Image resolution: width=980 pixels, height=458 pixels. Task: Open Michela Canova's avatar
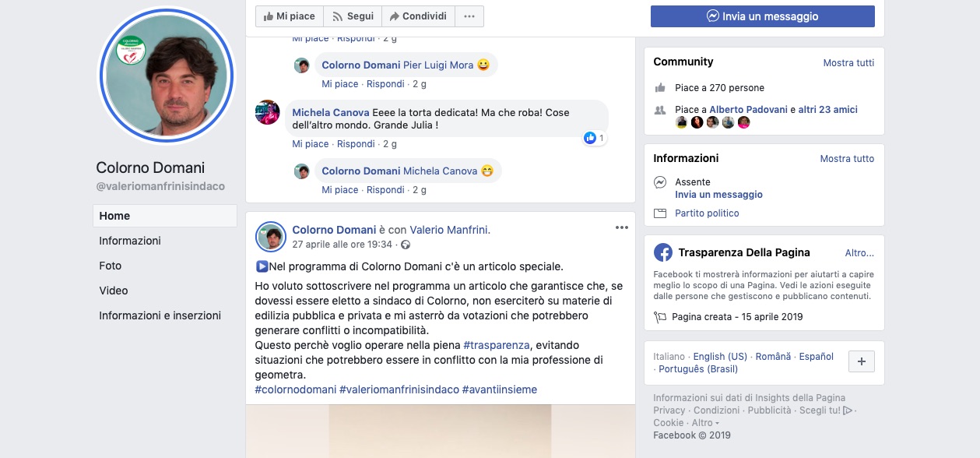point(268,113)
